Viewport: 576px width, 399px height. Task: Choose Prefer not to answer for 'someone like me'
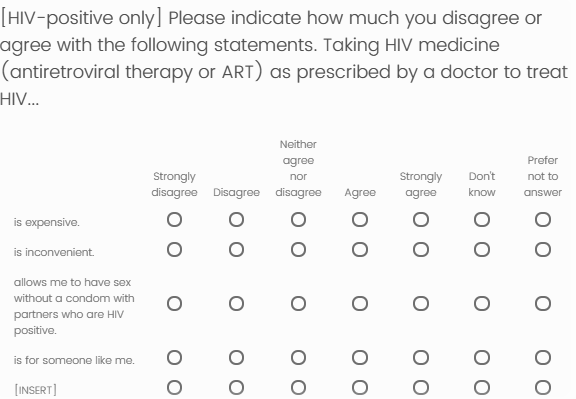tap(543, 357)
